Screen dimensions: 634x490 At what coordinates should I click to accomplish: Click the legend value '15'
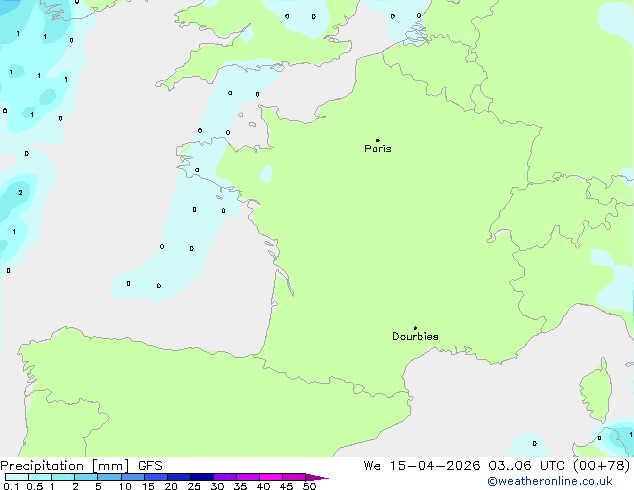pos(148,486)
